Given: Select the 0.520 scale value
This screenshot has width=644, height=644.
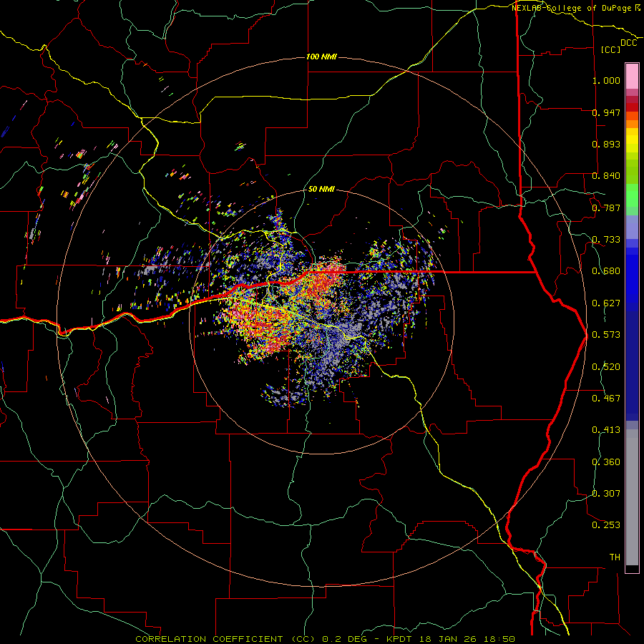Looking at the screenshot, I should 606,367.
